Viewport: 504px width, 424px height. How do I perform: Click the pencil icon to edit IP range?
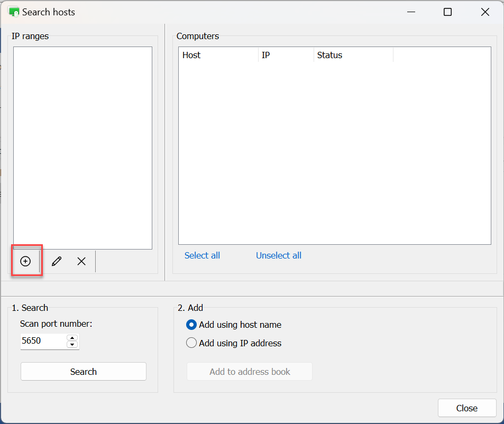(x=57, y=261)
